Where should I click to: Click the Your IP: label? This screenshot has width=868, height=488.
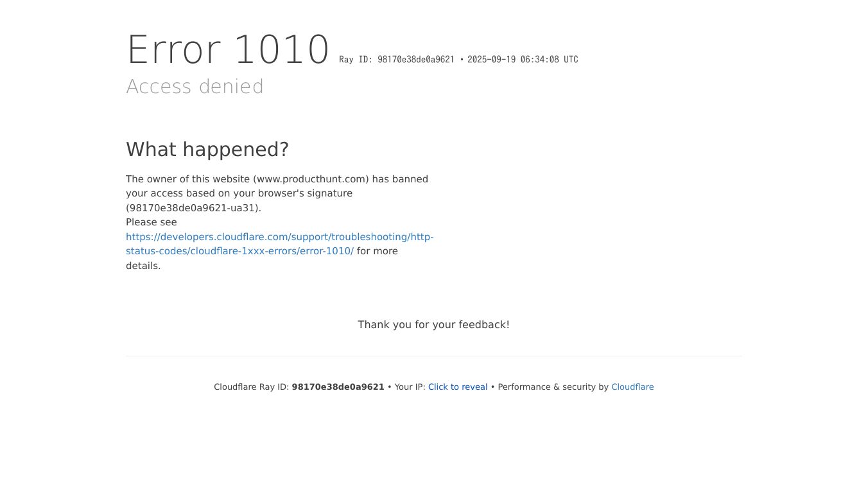point(410,387)
